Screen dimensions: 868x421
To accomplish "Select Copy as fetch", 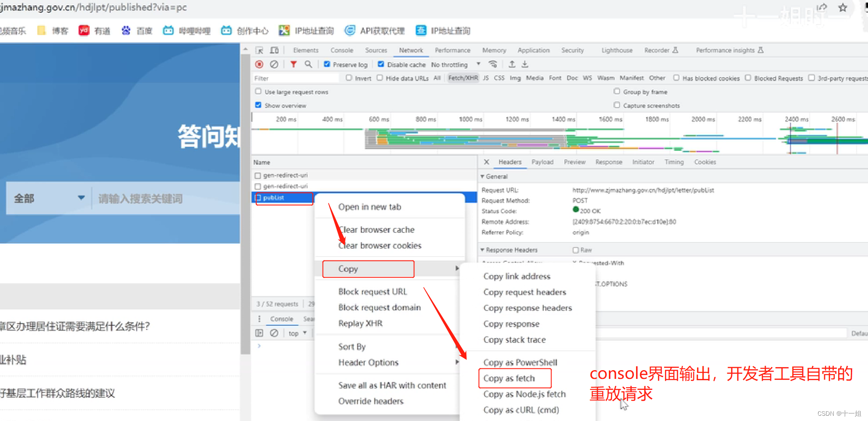I will 509,378.
